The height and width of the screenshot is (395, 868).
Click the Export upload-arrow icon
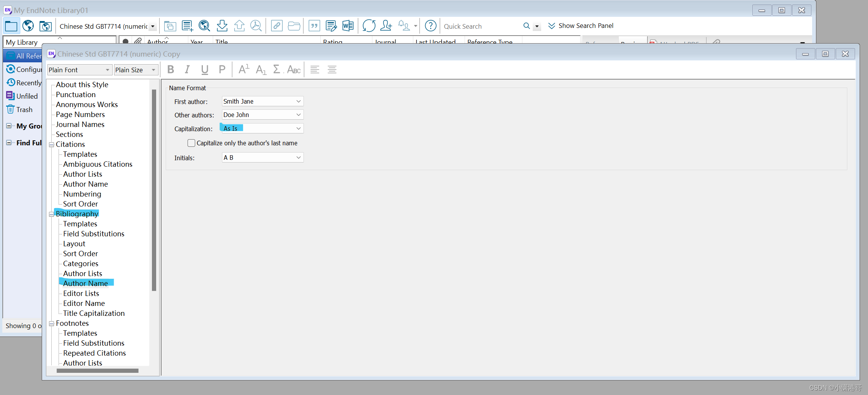(239, 26)
